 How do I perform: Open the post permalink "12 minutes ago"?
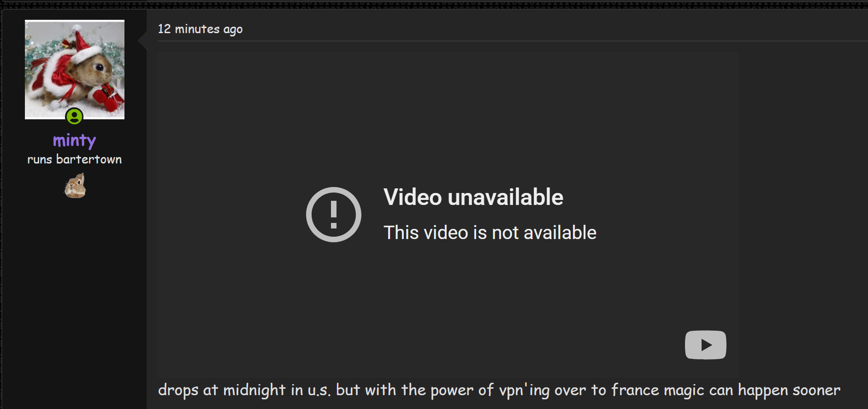pyautogui.click(x=200, y=29)
